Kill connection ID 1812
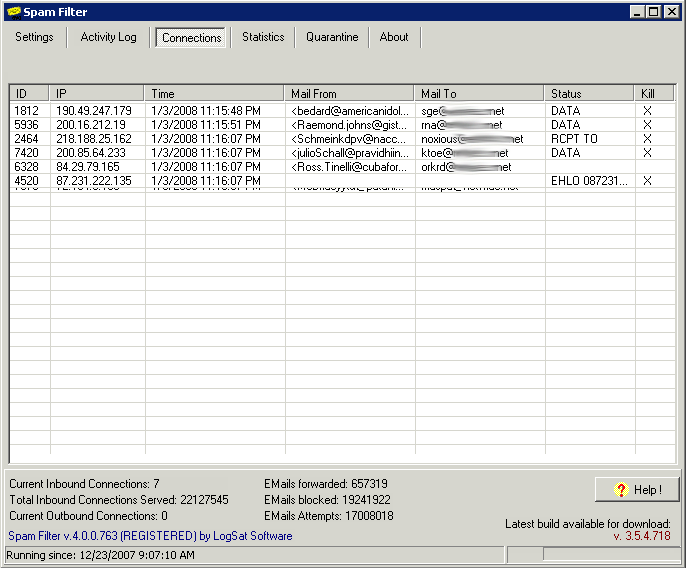This screenshot has height=568, width=686. coord(647,111)
